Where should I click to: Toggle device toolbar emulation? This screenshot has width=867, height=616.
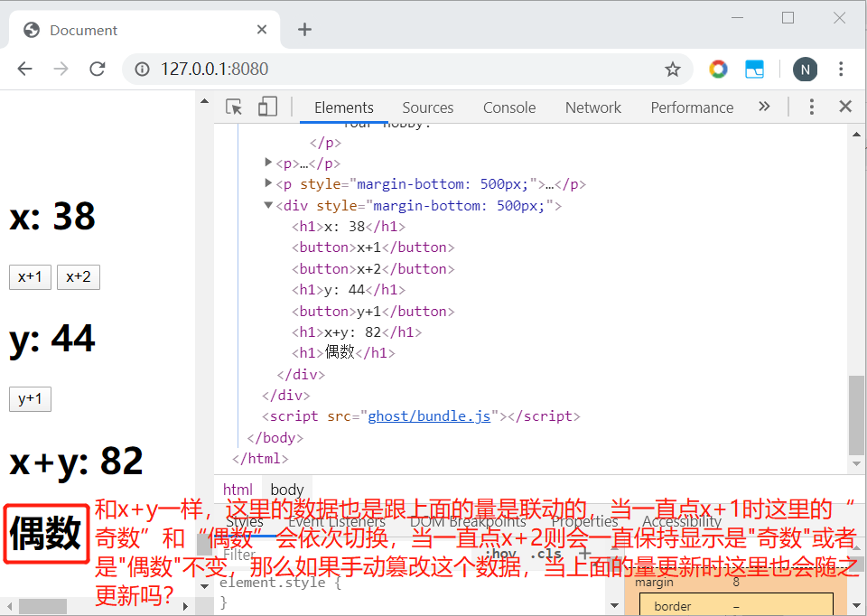(267, 107)
